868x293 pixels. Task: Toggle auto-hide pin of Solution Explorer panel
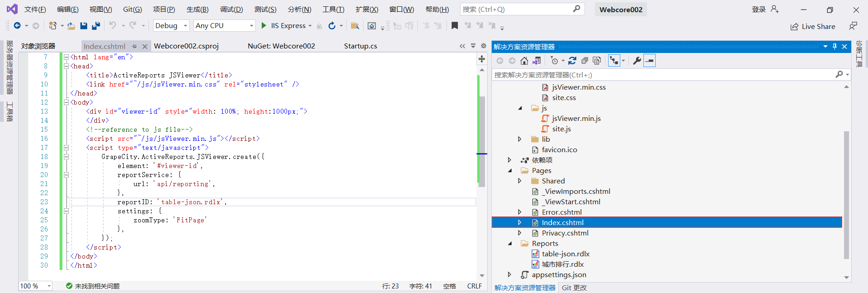click(834, 46)
